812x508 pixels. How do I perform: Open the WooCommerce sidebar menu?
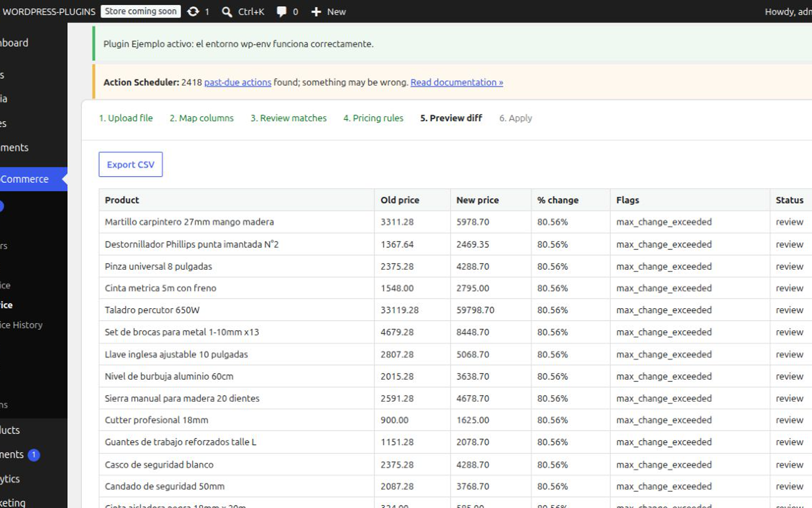pos(33,179)
